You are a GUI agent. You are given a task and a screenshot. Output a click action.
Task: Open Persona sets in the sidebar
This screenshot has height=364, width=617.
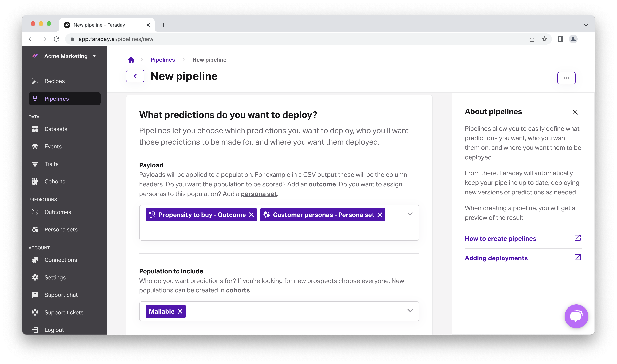pyautogui.click(x=61, y=229)
